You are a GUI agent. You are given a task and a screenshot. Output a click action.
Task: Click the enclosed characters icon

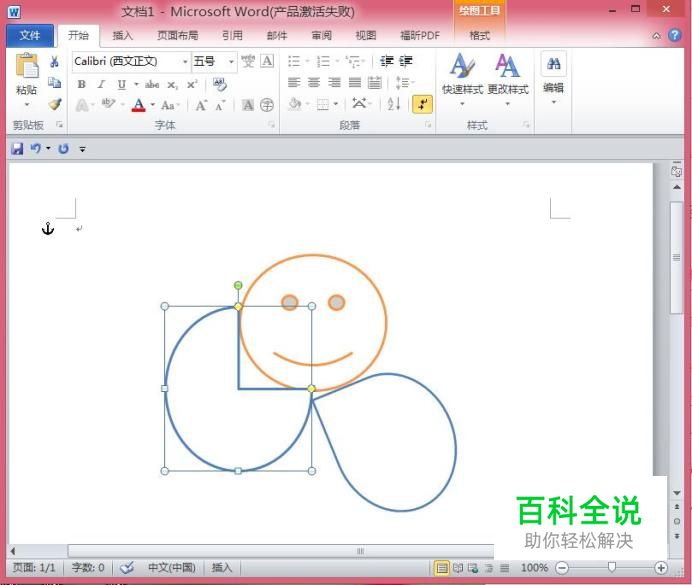coord(267,105)
